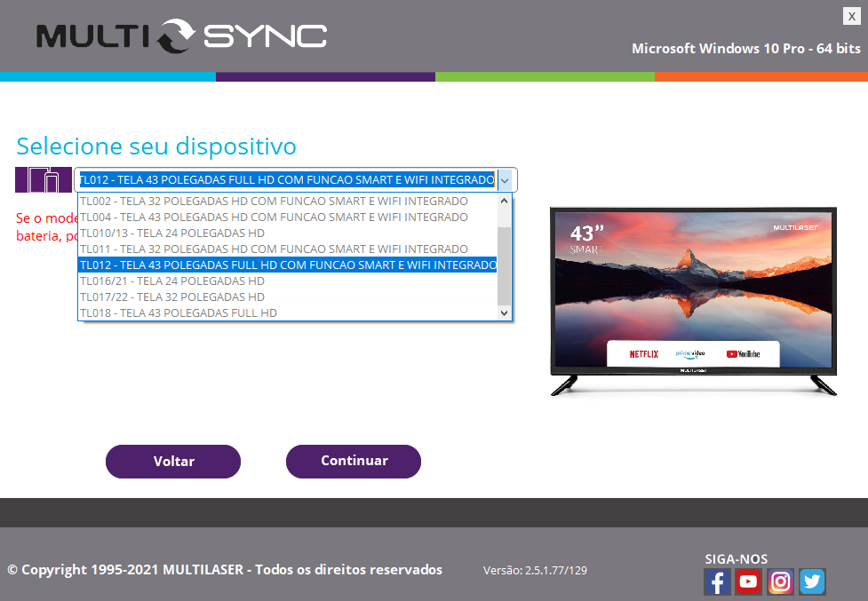Select TL017/22 - Tela 32 Polegadas HD
The width and height of the screenshot is (868, 601).
click(288, 297)
